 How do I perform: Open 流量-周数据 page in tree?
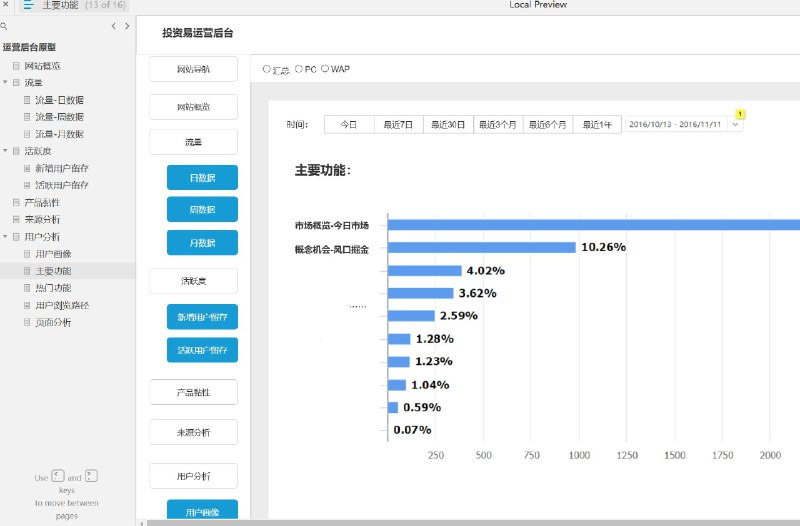pyautogui.click(x=59, y=117)
